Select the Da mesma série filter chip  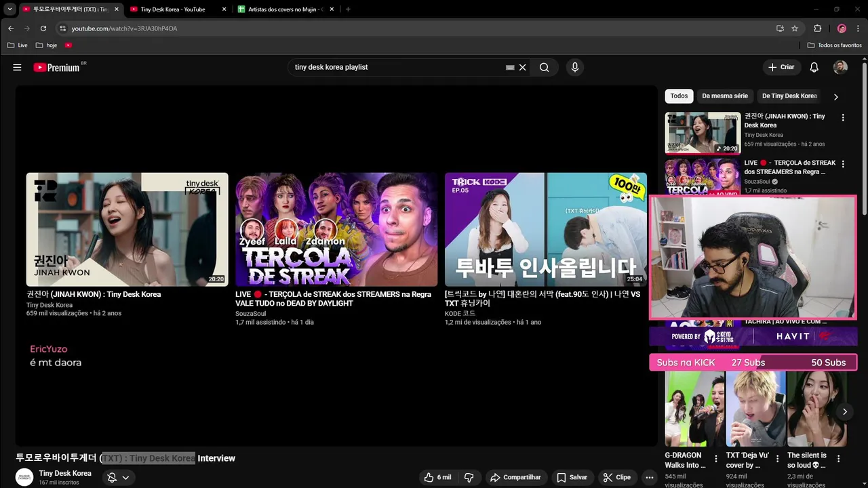[725, 96]
